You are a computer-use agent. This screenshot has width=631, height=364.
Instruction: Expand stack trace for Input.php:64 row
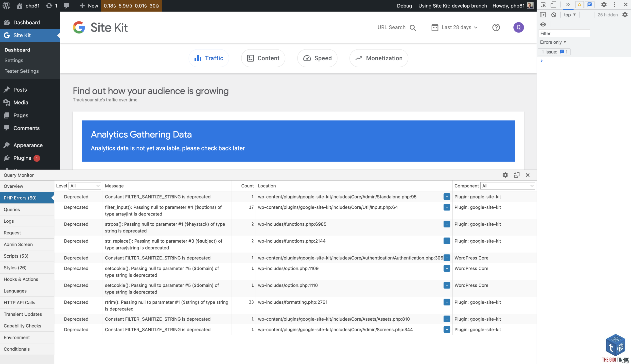447,207
